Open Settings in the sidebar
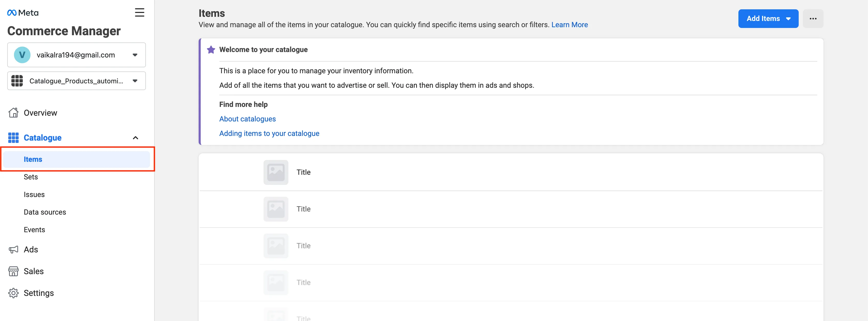This screenshot has height=321, width=868. 39,293
